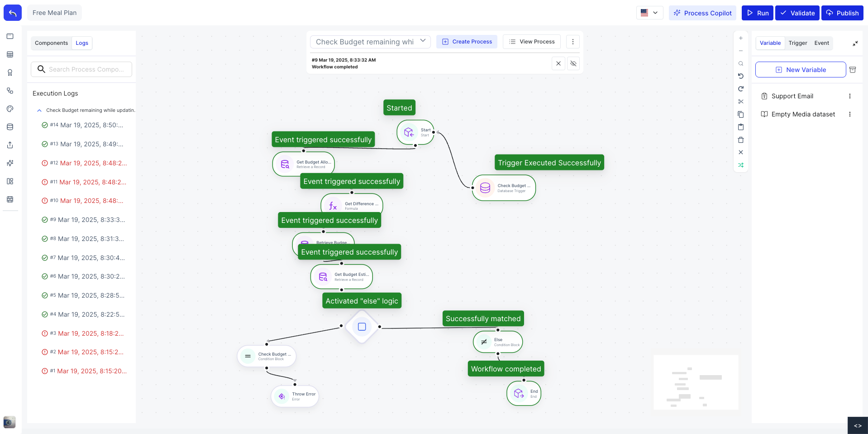The height and width of the screenshot is (434, 868).
Task: Open the Check Budget process selector dropdown
Action: pyautogui.click(x=423, y=41)
